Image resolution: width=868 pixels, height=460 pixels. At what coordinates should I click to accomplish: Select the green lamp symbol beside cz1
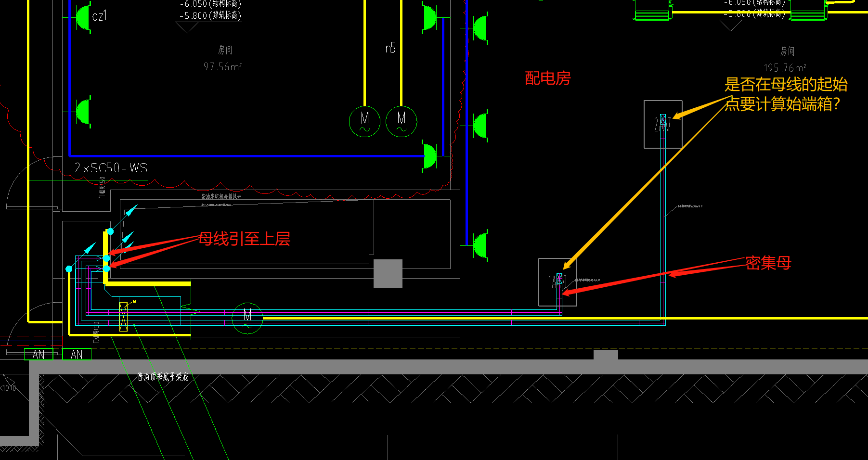click(x=83, y=17)
